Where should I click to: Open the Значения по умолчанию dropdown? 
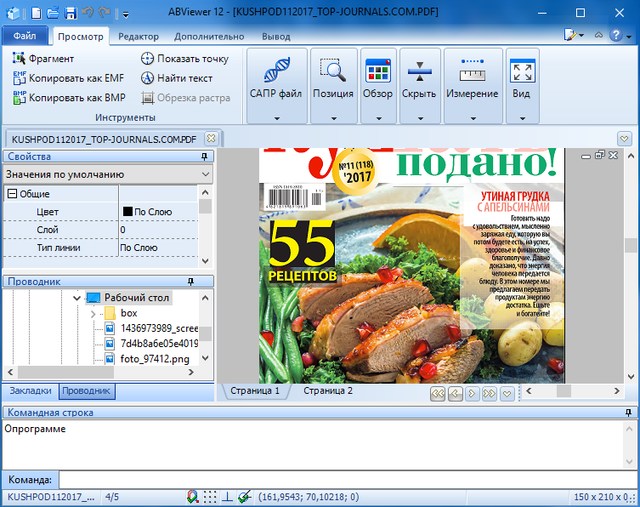pyautogui.click(x=205, y=174)
